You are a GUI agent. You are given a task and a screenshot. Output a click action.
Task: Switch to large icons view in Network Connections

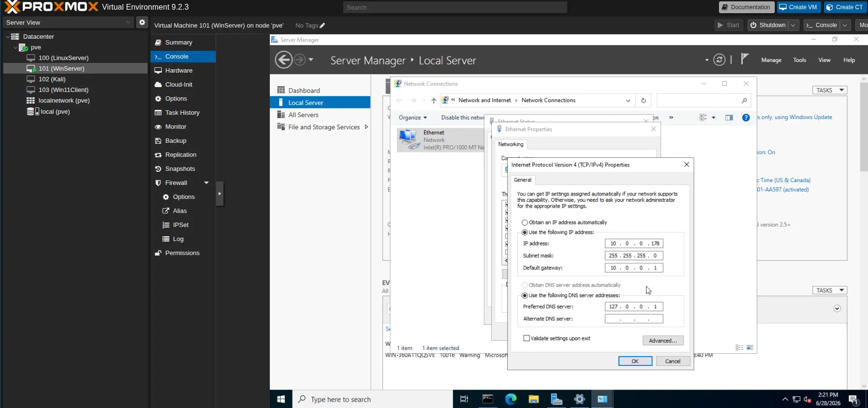[x=750, y=348]
